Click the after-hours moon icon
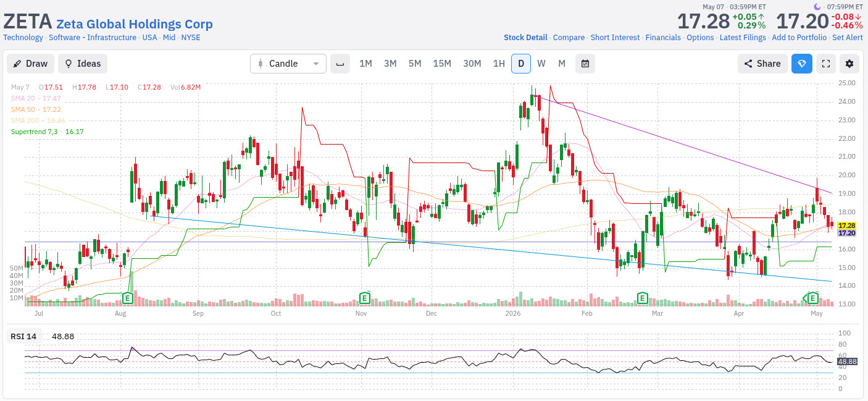Screen dimensions: 868x401 819,7
